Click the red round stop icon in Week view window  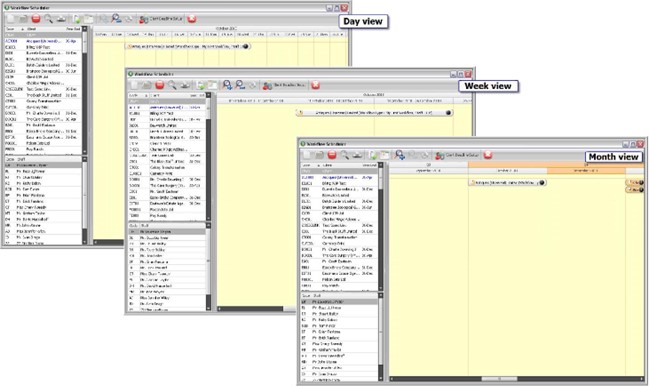pos(160,85)
